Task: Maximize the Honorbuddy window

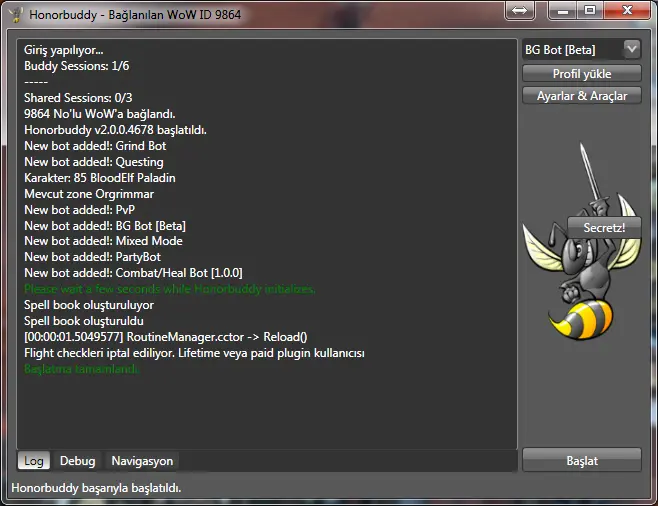Action: coord(590,11)
